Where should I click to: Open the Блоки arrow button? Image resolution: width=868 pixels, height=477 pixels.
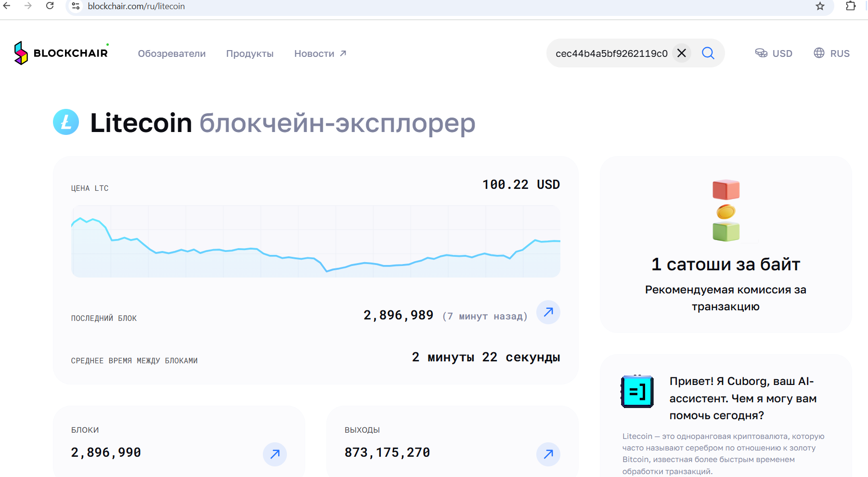(275, 454)
